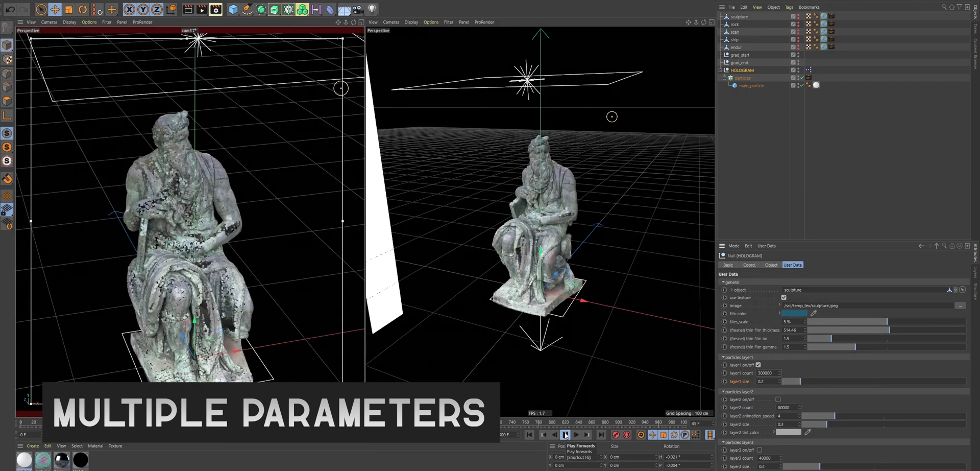
Task: Switch to the Object tab
Action: tap(771, 265)
